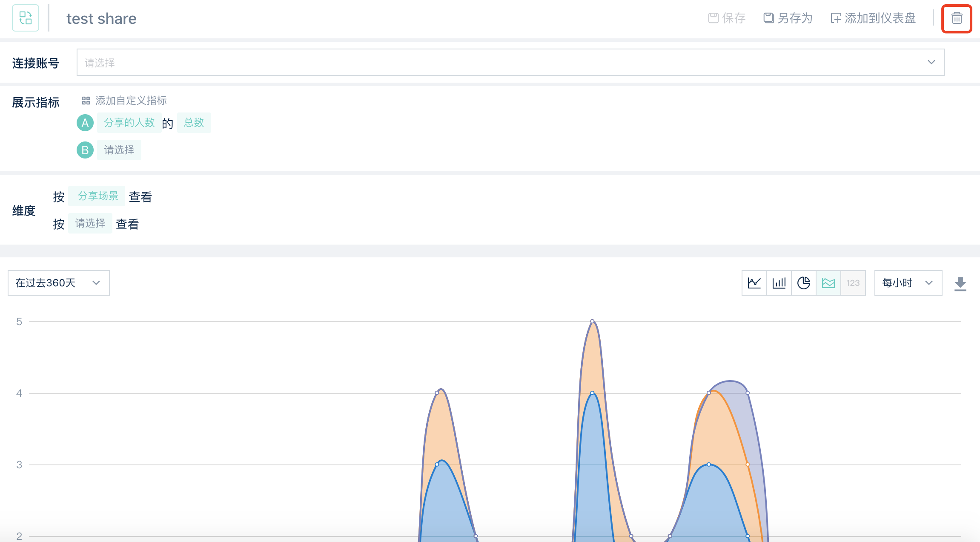Open second dimension 请选择 selector
This screenshot has width=980, height=542.
(x=90, y=223)
